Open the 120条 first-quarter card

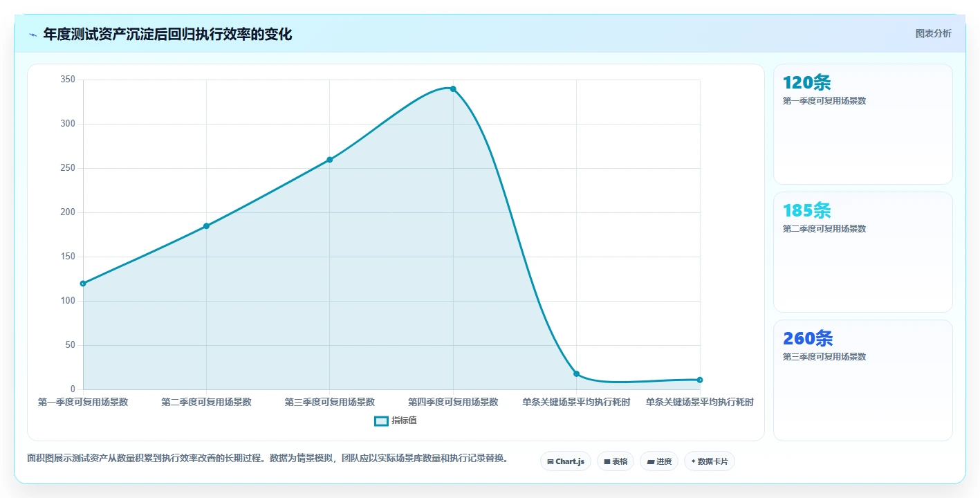tap(862, 124)
